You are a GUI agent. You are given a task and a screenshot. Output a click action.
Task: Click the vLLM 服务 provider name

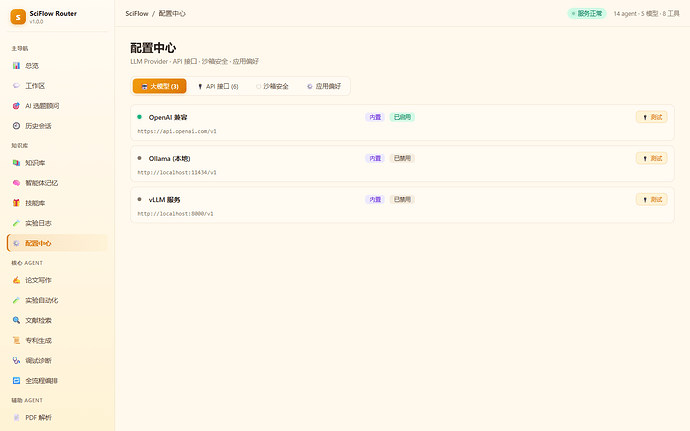(165, 200)
